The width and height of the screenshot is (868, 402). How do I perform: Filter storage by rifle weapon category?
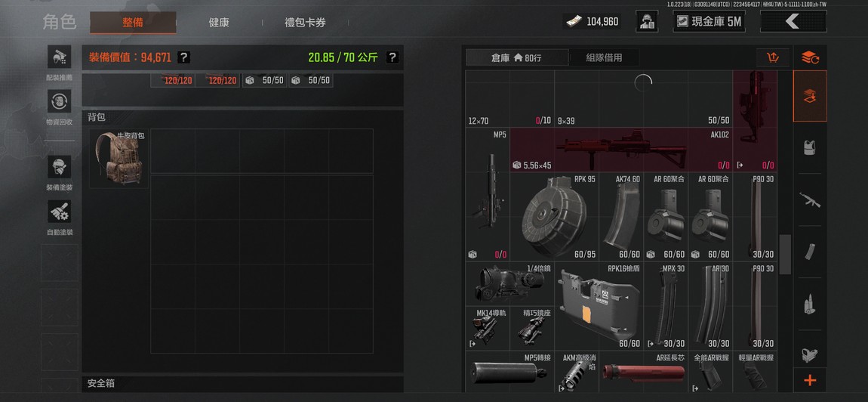tap(810, 199)
